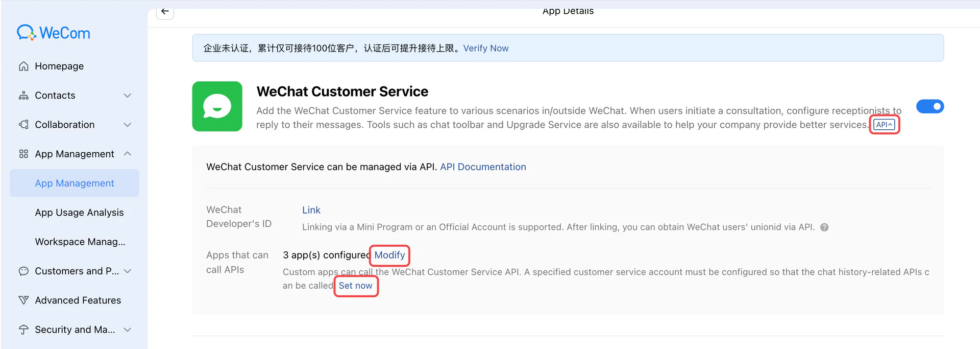This screenshot has height=349, width=980.
Task: Click the Contacts org-chart icon
Action: click(x=23, y=96)
